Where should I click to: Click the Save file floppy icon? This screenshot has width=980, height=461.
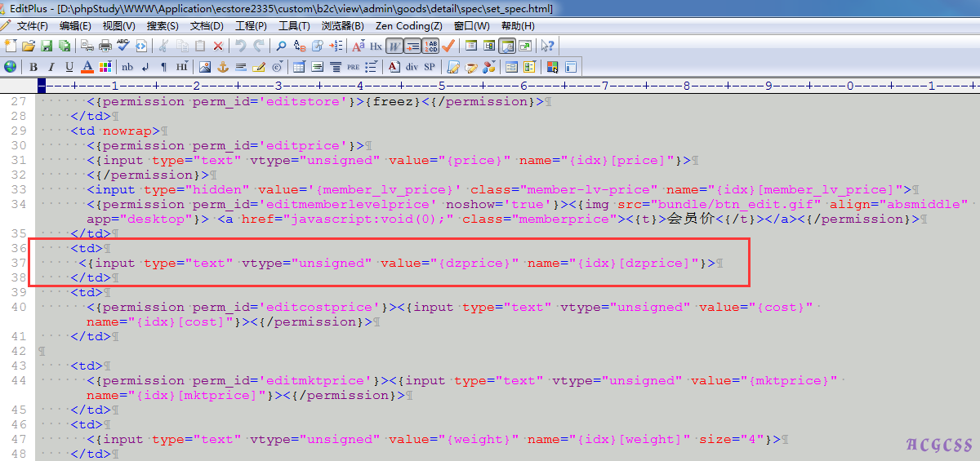click(x=47, y=46)
